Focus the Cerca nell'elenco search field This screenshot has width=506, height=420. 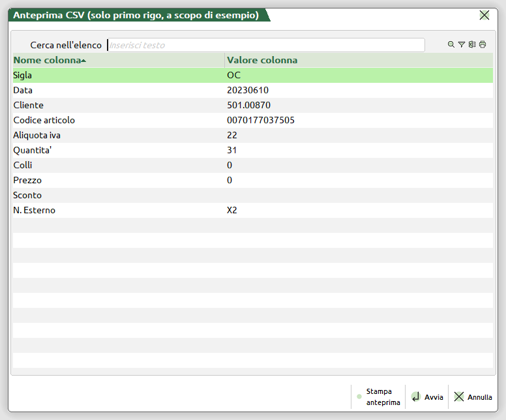coord(265,45)
